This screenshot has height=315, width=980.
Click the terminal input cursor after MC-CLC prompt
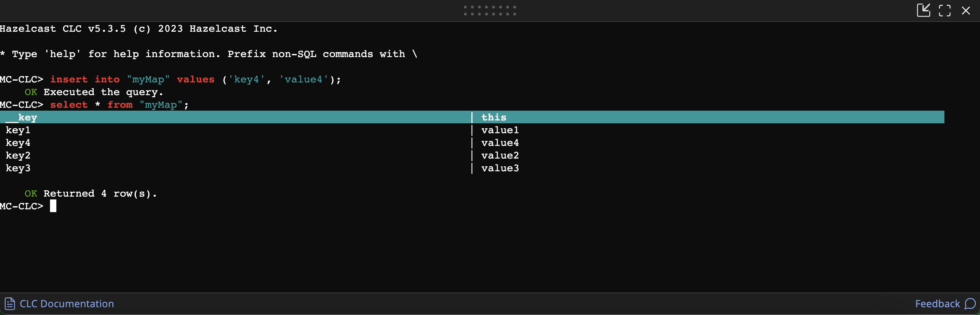52,206
